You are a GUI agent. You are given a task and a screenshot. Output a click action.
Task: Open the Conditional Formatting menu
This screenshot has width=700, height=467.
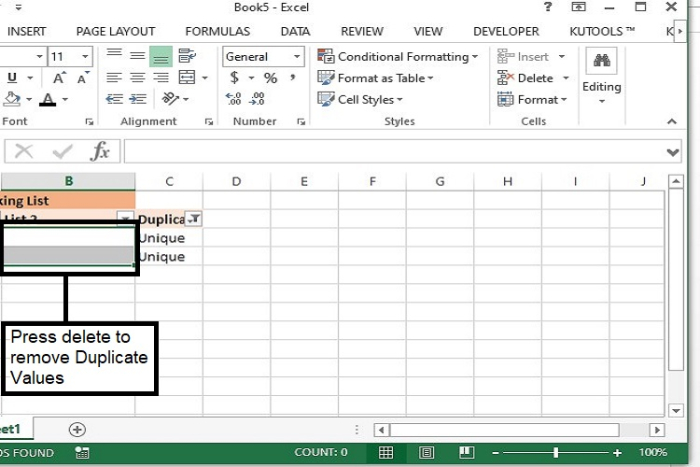[x=398, y=57]
